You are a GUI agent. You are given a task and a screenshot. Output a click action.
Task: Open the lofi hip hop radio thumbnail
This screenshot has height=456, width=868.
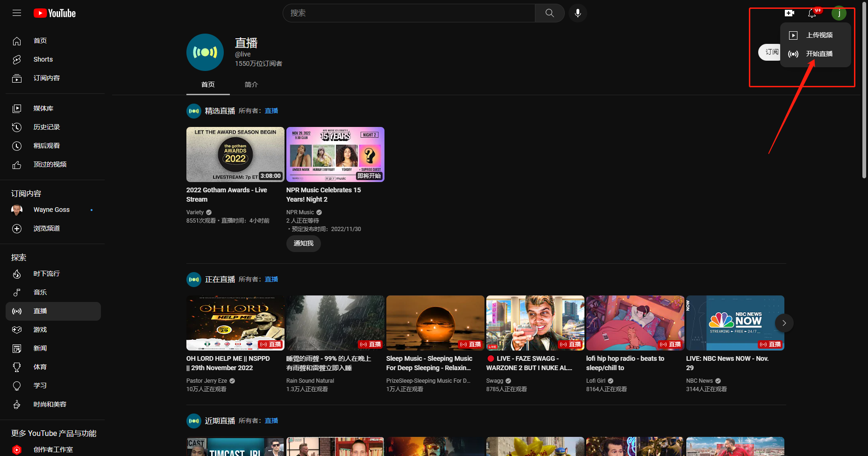click(x=635, y=323)
